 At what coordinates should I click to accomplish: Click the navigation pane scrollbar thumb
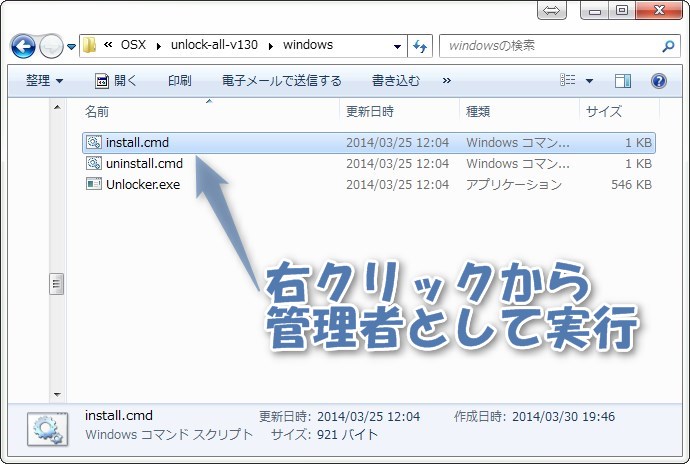(x=56, y=284)
